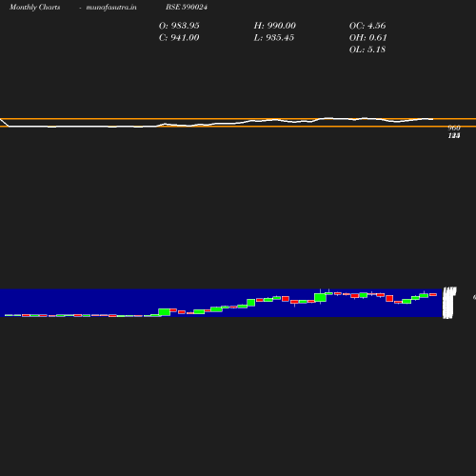
Task: Click the bold 124 axis label
Action: [454, 135]
